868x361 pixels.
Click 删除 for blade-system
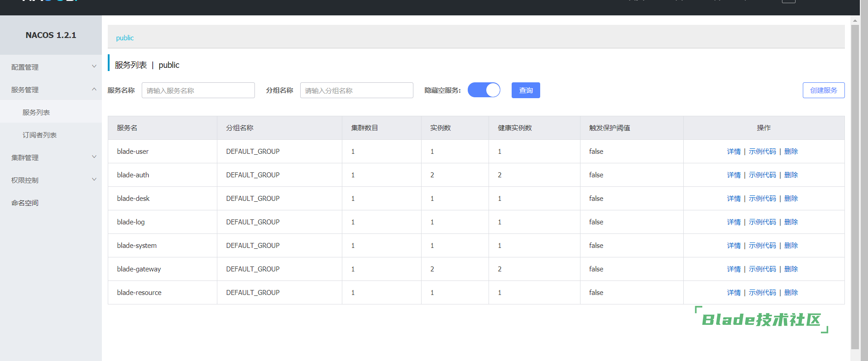[x=791, y=246]
